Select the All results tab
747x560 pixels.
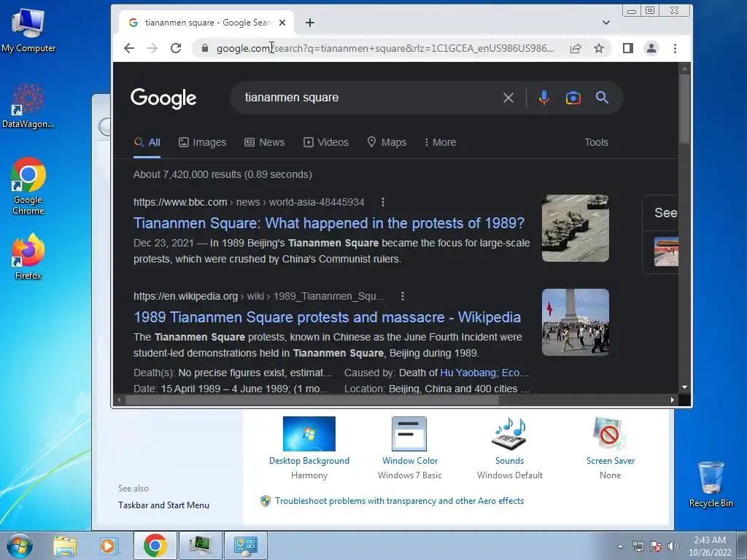pyautogui.click(x=147, y=142)
